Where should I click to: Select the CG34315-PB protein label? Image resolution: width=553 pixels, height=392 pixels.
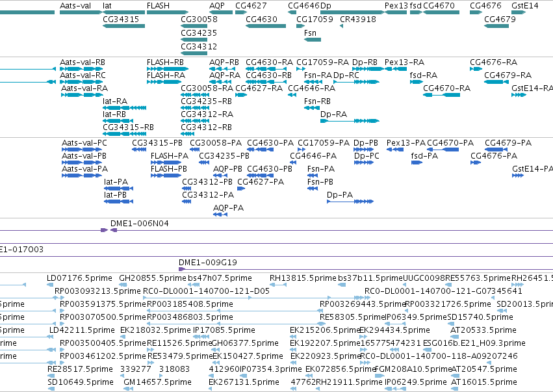point(157,143)
